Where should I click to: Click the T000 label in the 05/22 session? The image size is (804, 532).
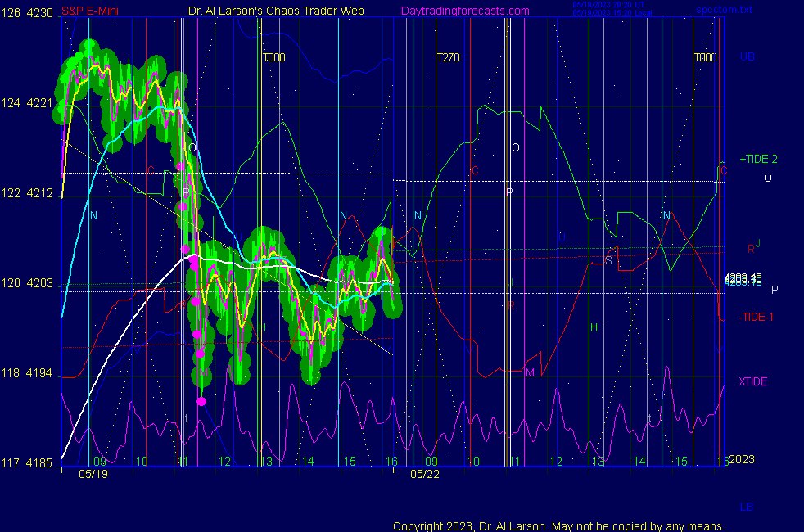(x=706, y=57)
